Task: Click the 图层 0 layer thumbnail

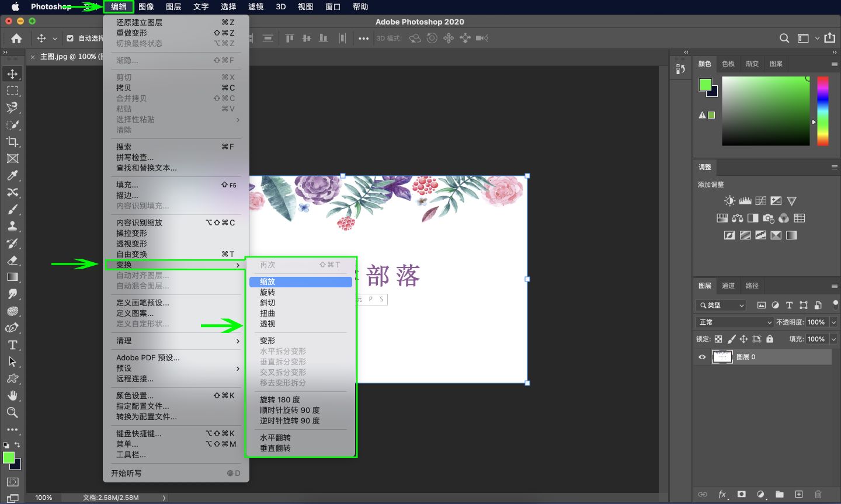Action: 722,356
